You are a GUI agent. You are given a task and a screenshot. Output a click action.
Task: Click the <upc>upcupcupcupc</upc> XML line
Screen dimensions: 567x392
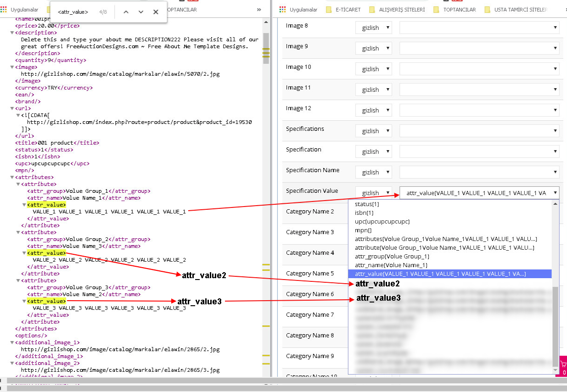click(x=52, y=163)
